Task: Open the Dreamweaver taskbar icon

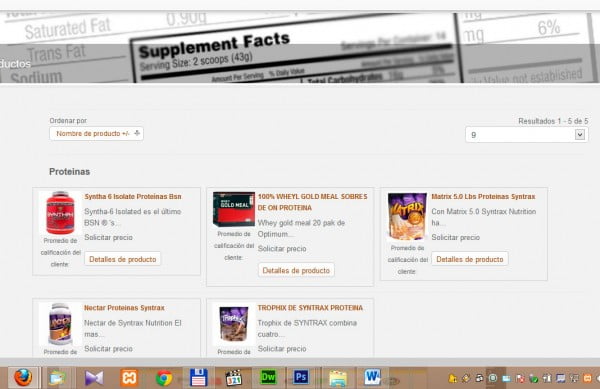Action: 268,378
